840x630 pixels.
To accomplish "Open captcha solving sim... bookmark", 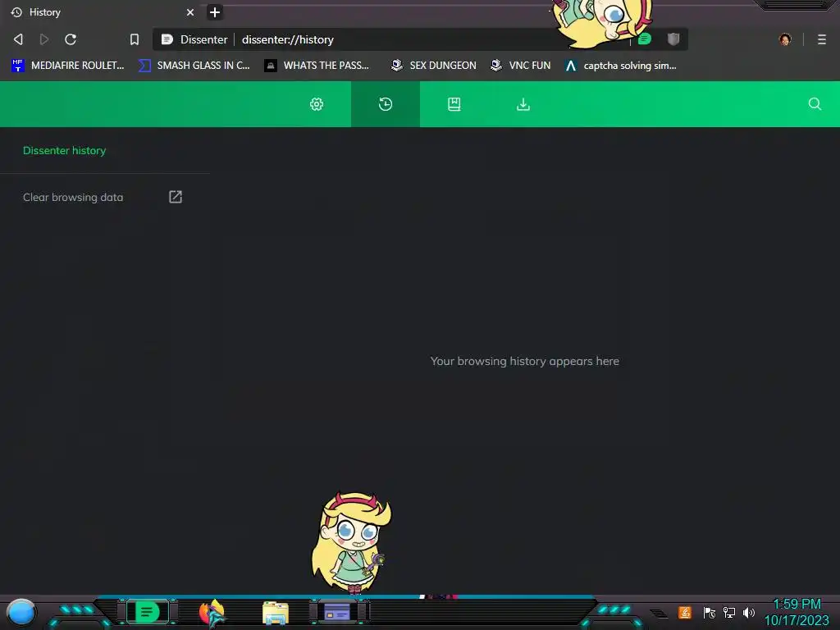I will coord(621,66).
